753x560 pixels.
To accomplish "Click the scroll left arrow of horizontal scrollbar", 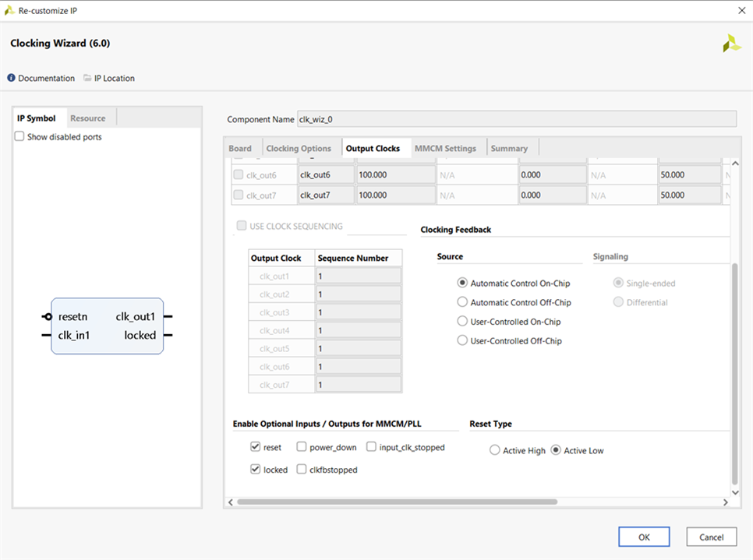I will (x=231, y=502).
